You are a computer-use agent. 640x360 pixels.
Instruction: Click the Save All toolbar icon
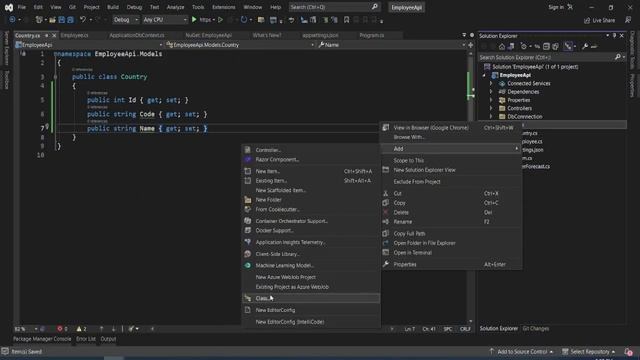pos(70,20)
